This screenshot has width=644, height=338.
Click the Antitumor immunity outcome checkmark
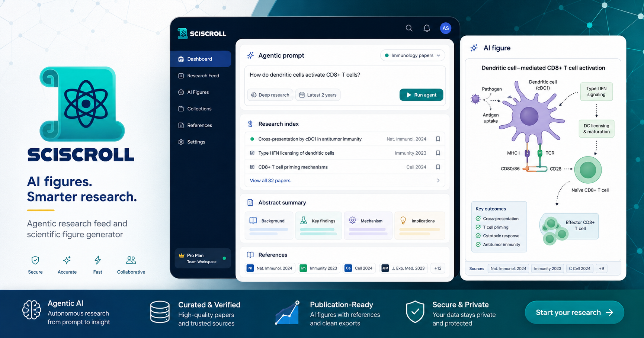click(x=478, y=244)
